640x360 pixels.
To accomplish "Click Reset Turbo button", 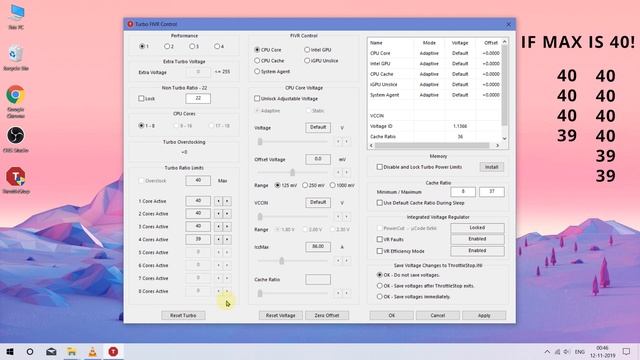I will [183, 315].
